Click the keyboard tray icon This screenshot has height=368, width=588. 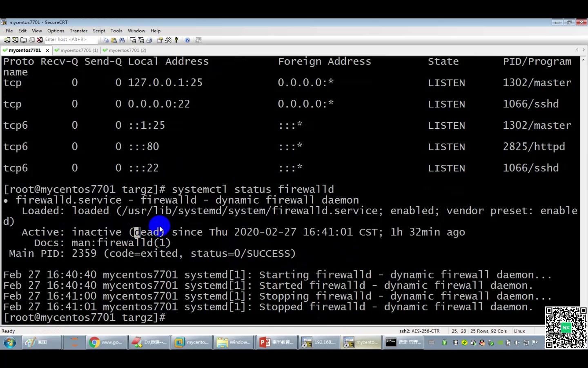(x=432, y=343)
